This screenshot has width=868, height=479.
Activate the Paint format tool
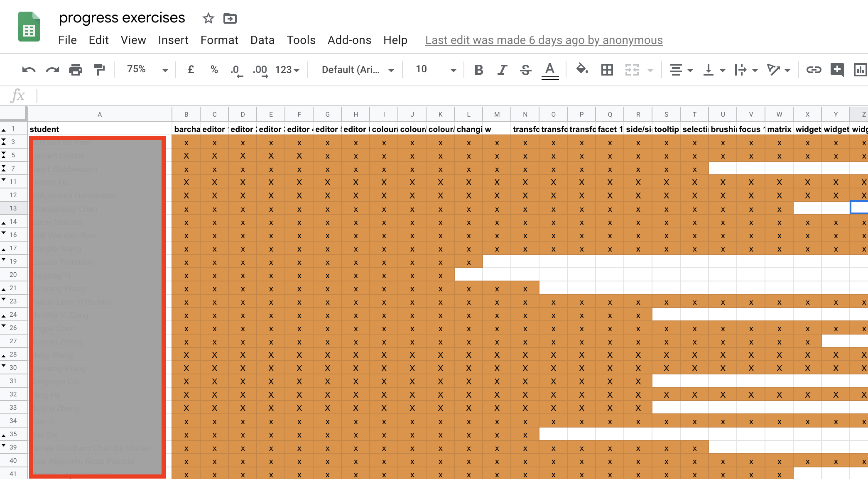click(x=99, y=70)
